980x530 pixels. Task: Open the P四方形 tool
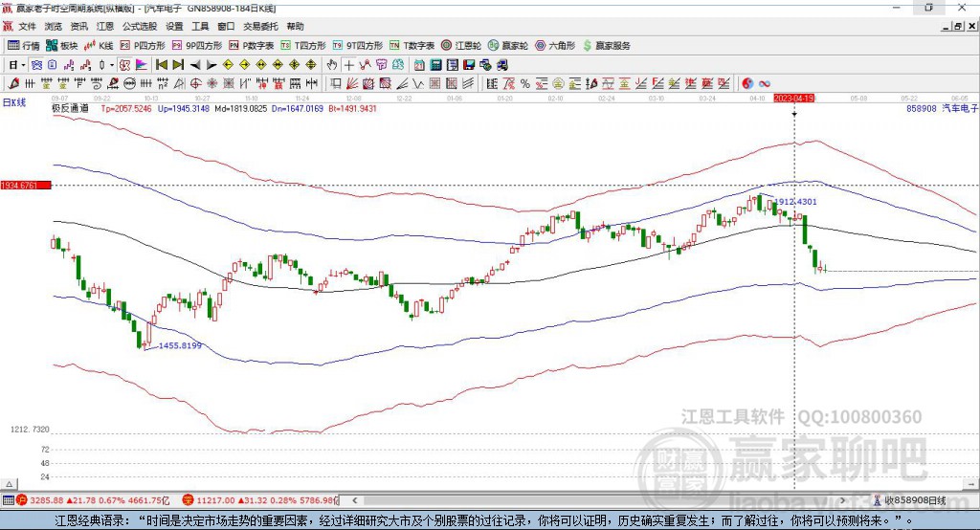tap(143, 46)
